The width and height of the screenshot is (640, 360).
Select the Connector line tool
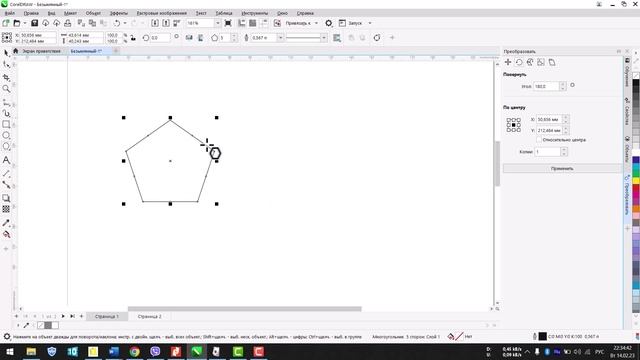[x=6, y=185]
